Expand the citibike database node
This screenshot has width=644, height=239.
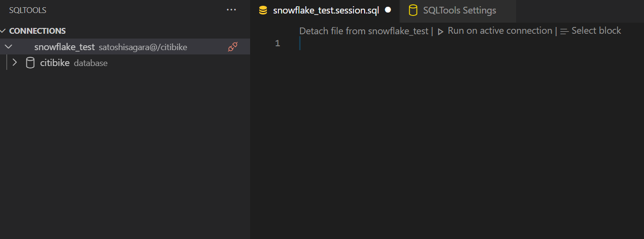click(14, 63)
